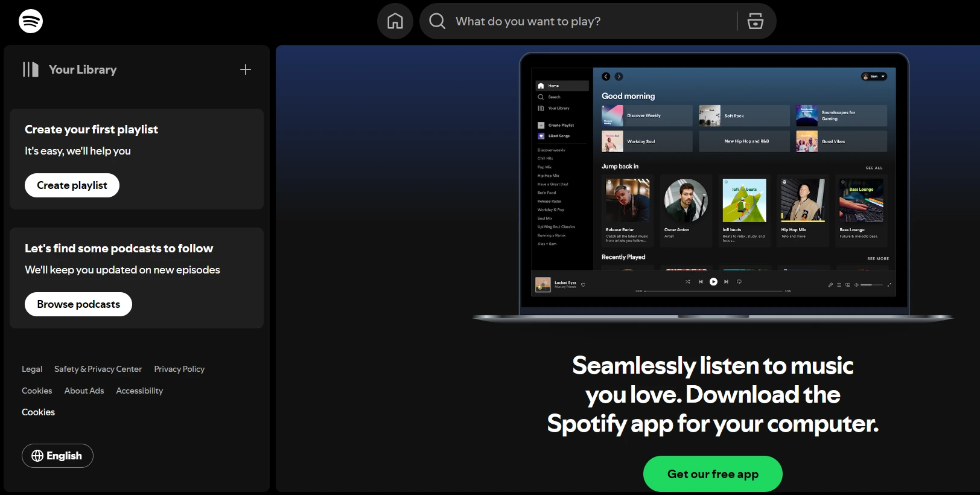This screenshot has width=980, height=495.
Task: Click the laptop desktop app preview image
Action: (713, 187)
